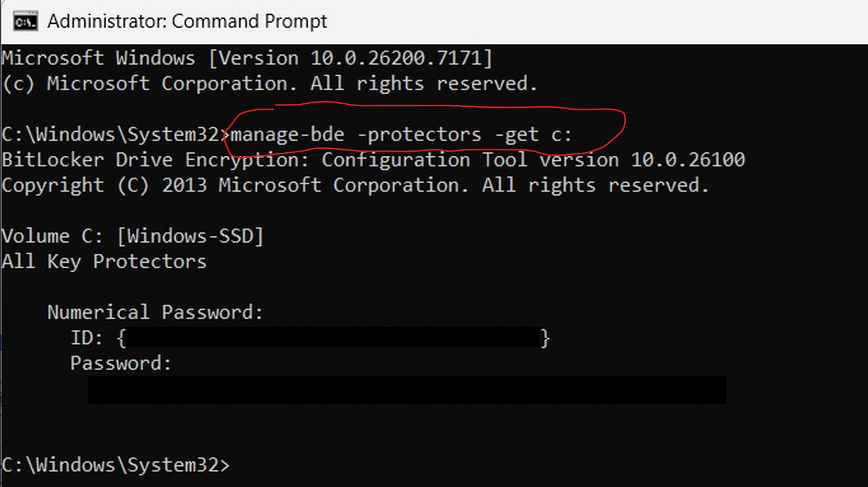Click the 'ID:' label
Image resolution: width=868 pixels, height=487 pixels.
tap(87, 338)
